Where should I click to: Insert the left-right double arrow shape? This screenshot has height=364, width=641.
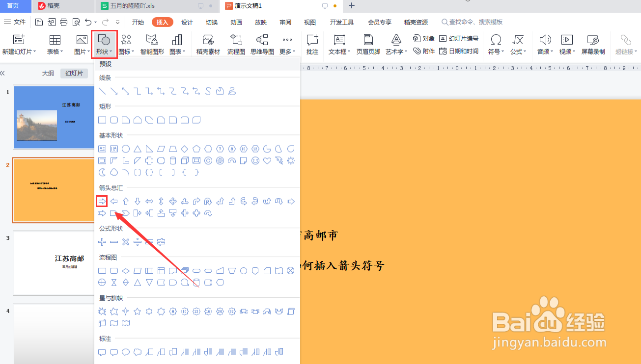149,201
